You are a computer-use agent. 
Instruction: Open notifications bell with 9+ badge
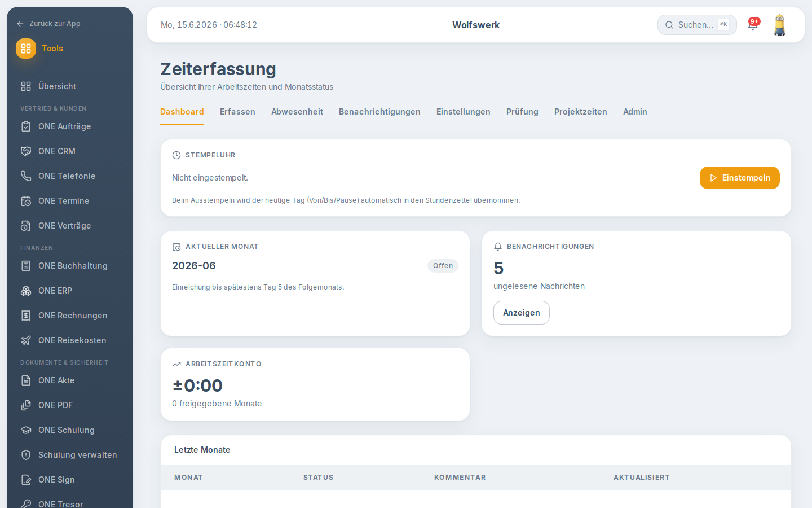(x=753, y=24)
